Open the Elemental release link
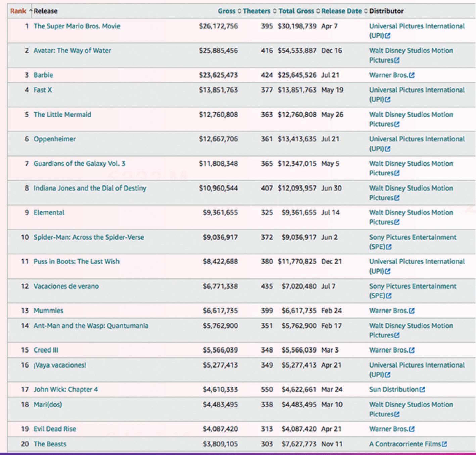Image resolution: width=476 pixels, height=455 pixels. point(49,212)
